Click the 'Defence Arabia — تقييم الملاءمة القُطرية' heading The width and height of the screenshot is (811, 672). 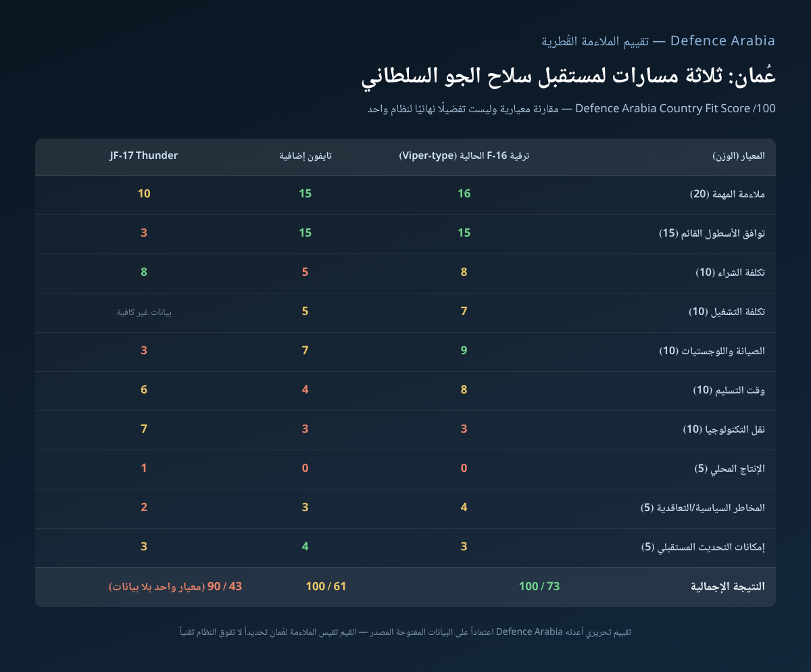point(658,41)
